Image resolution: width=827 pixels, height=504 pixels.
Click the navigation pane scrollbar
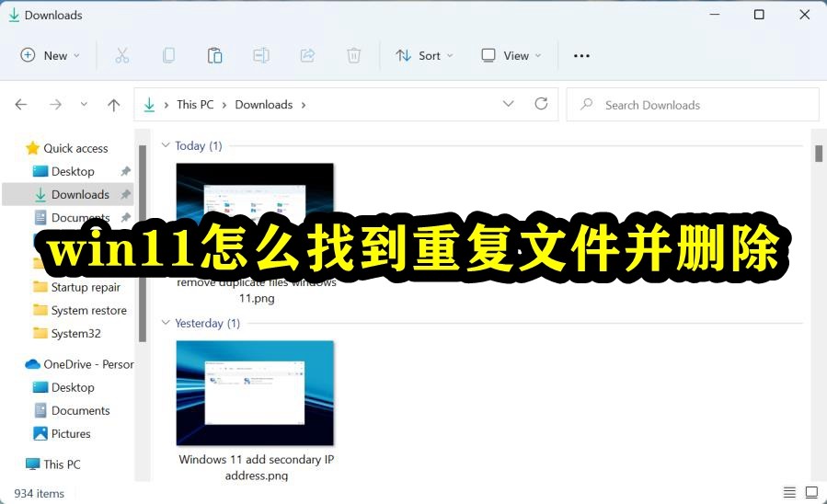pyautogui.click(x=142, y=244)
